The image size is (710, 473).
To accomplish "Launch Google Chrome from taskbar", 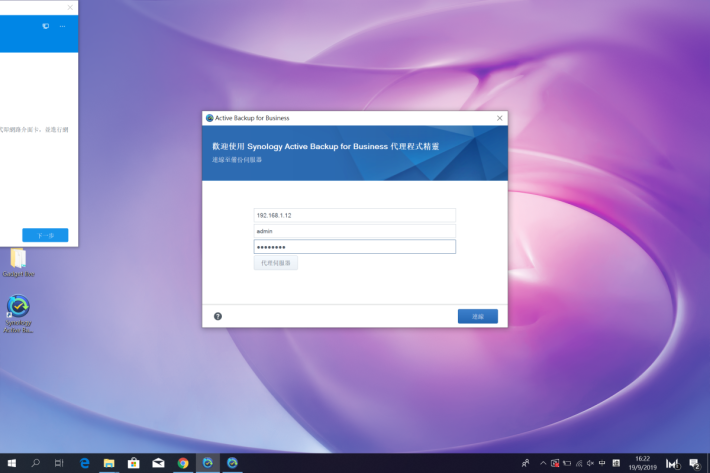I will [x=183, y=463].
